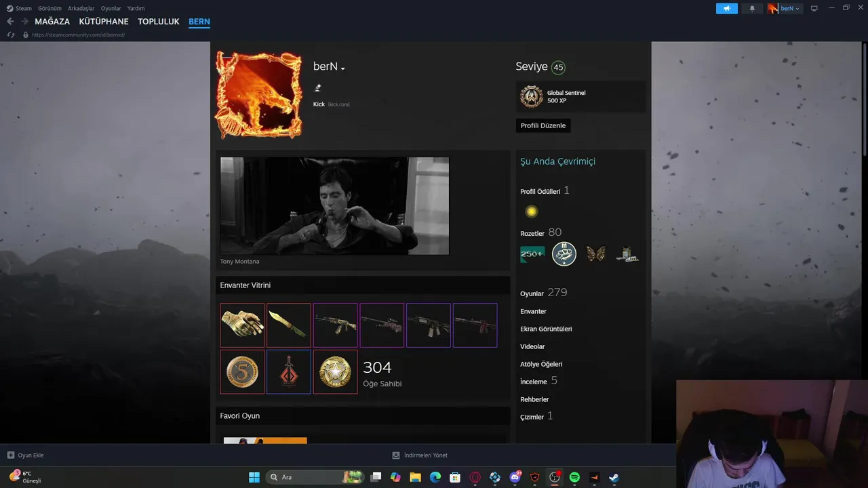Open the Oyunlar 279 games link
This screenshot has height=488, width=868.
[543, 293]
